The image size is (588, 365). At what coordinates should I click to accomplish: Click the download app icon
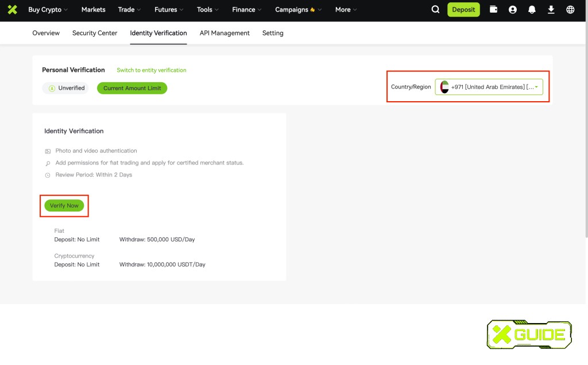(551, 10)
